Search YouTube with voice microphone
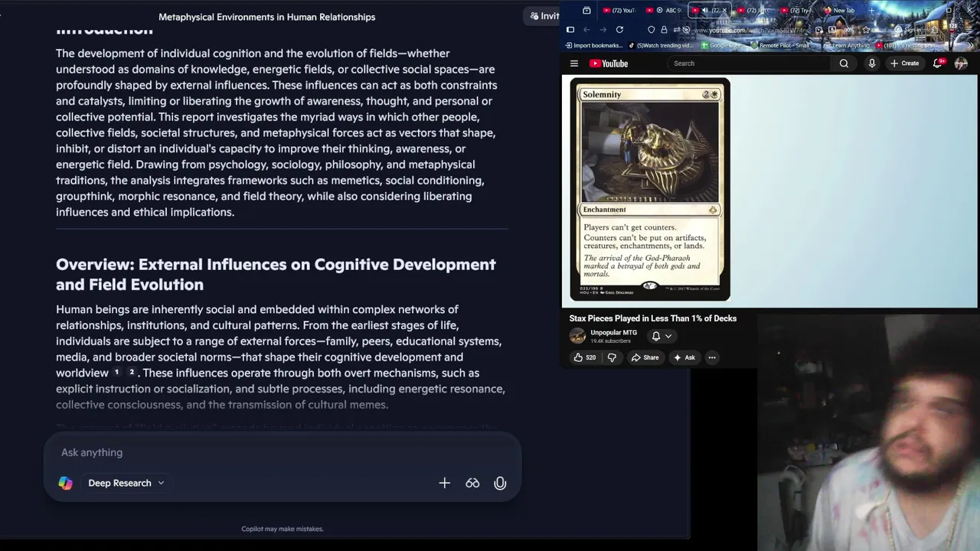Image resolution: width=980 pixels, height=551 pixels. coord(871,64)
